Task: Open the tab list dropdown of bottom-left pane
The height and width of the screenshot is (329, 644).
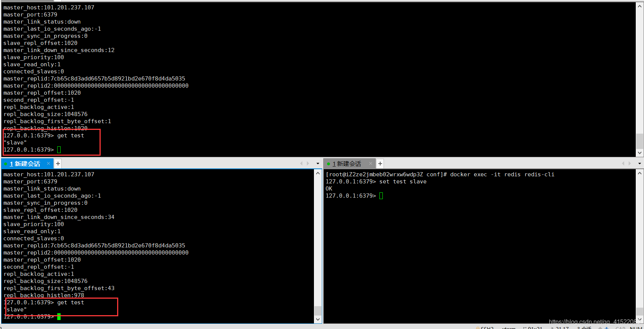Action: coord(318,164)
